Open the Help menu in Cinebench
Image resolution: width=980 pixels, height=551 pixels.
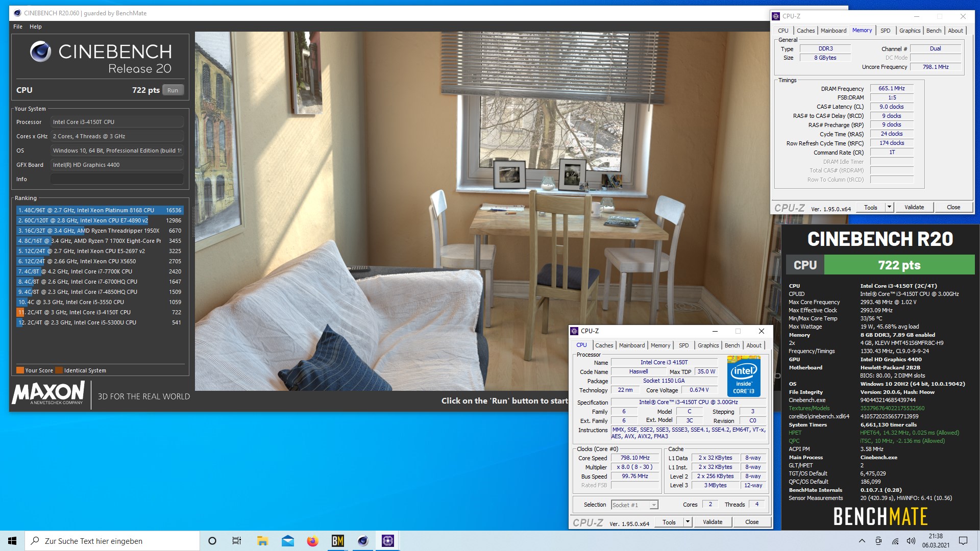pos(36,27)
